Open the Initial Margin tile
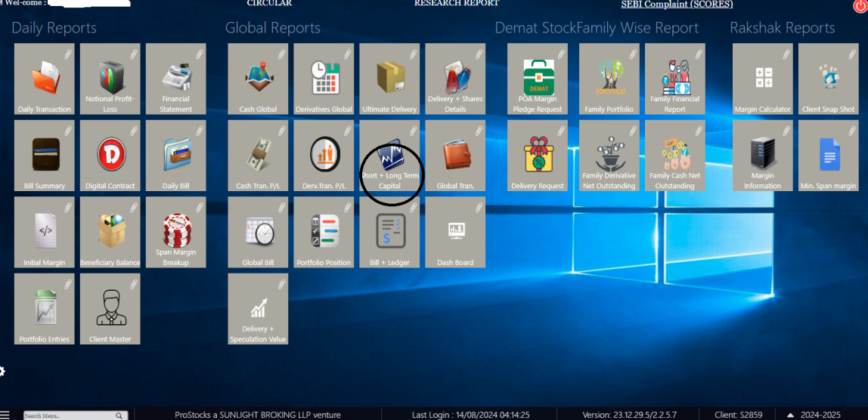Image resolution: width=868 pixels, height=420 pixels. click(45, 233)
